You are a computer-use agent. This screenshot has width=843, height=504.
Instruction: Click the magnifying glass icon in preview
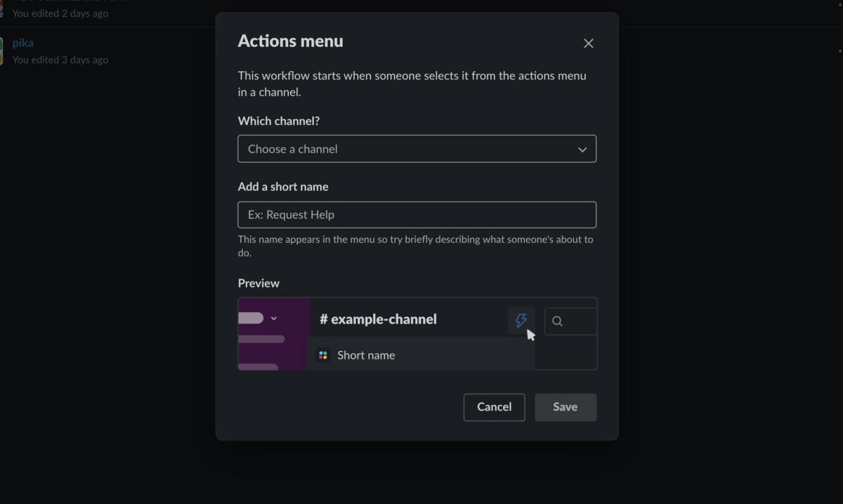557,321
